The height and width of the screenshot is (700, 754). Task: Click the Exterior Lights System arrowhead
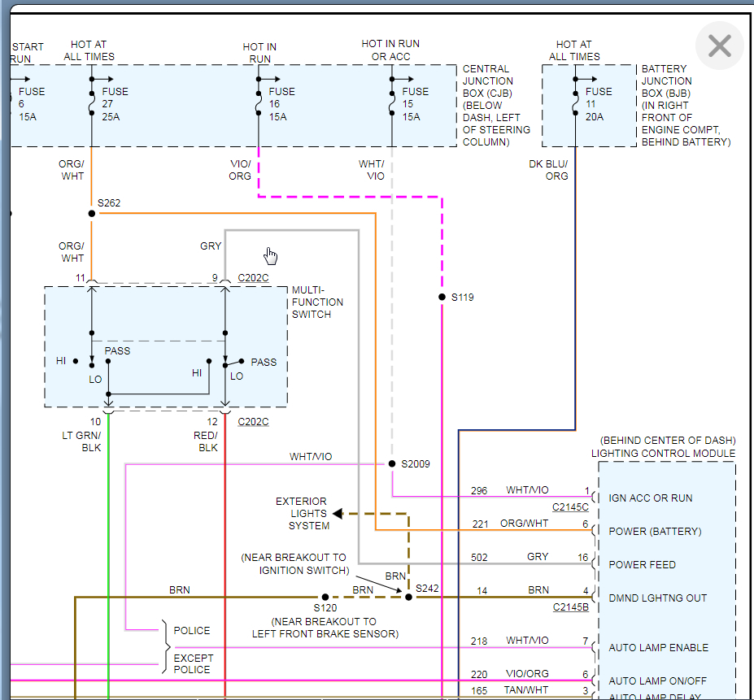pos(338,513)
